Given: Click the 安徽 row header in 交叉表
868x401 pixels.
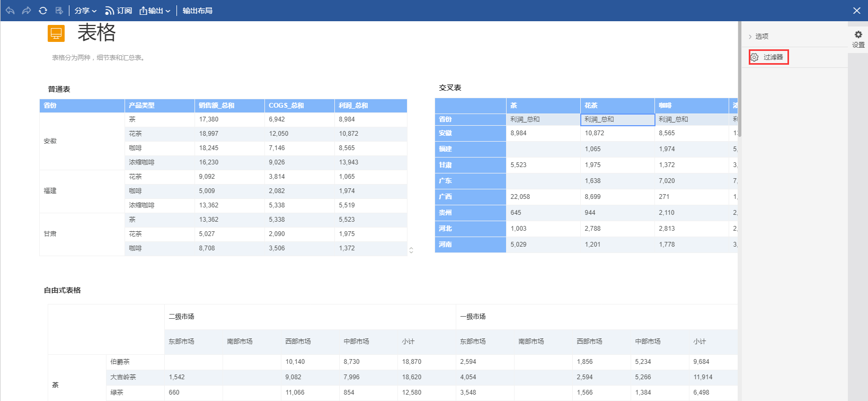Looking at the screenshot, I should (x=470, y=133).
